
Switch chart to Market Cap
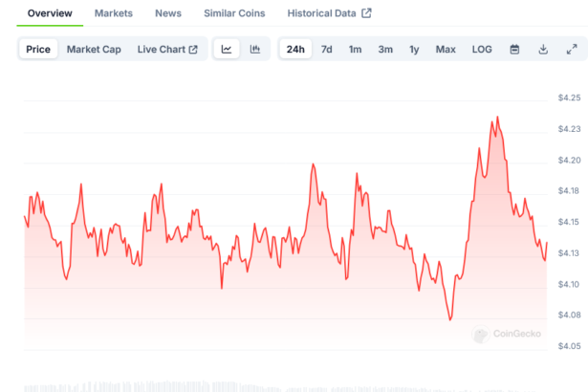(x=94, y=49)
